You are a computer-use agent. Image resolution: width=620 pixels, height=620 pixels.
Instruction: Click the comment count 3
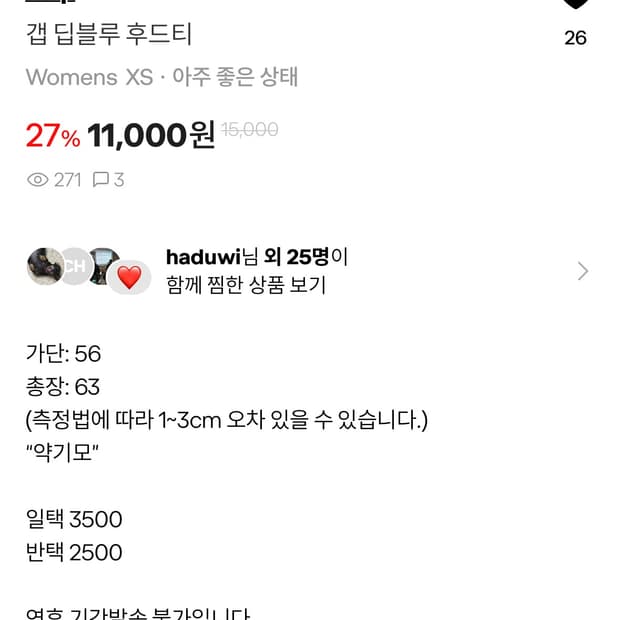coord(119,180)
